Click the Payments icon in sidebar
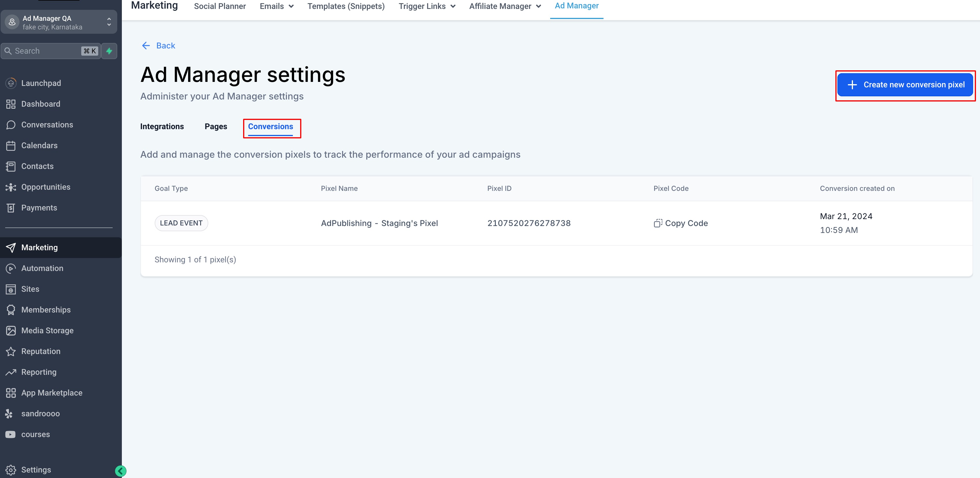This screenshot has width=980, height=478. tap(11, 208)
